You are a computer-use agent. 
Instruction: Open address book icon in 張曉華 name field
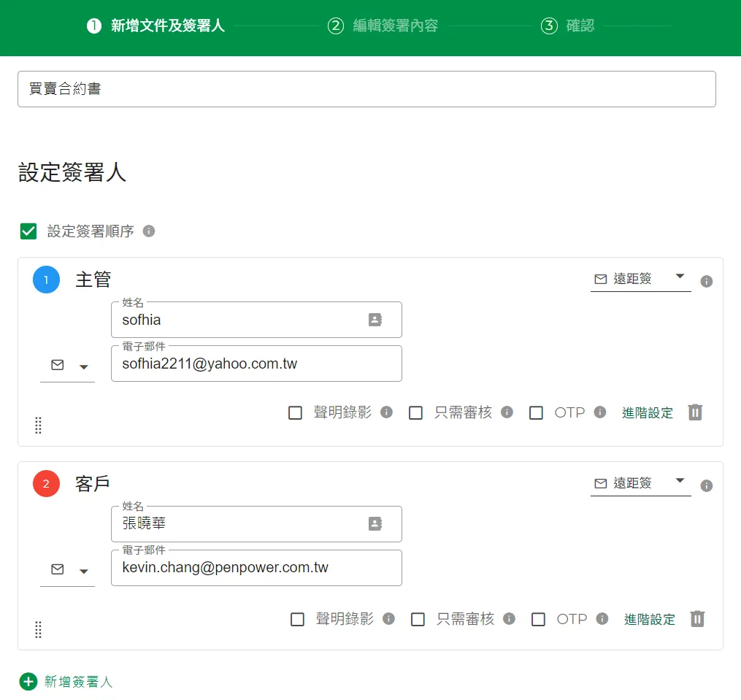375,523
